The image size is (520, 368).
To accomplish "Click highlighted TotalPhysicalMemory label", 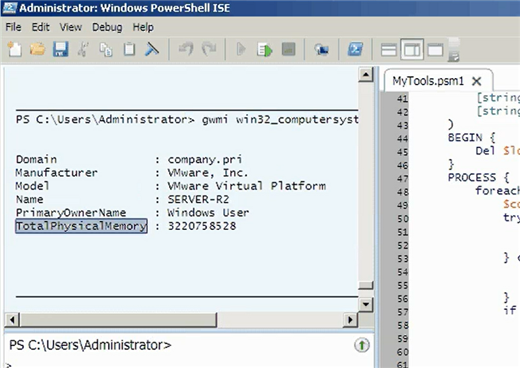I will pyautogui.click(x=81, y=226).
